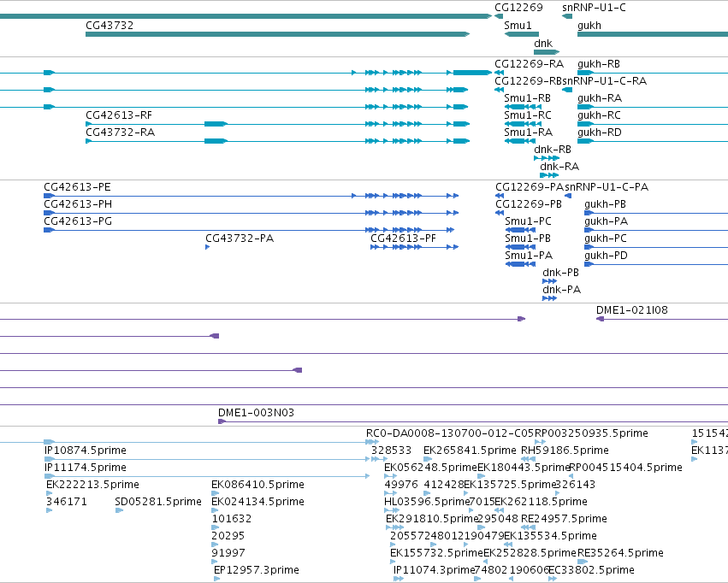
Task: Select the IP11174.5prime EST label
Action: click(x=86, y=468)
